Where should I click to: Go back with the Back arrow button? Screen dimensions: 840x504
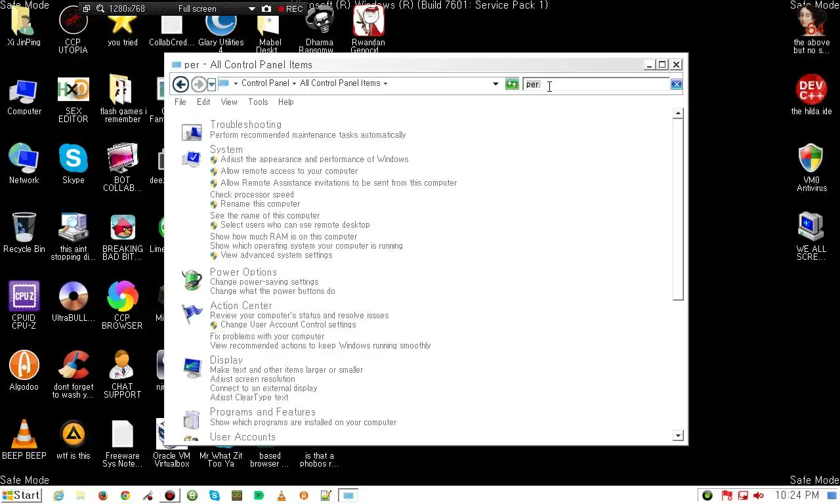[180, 84]
